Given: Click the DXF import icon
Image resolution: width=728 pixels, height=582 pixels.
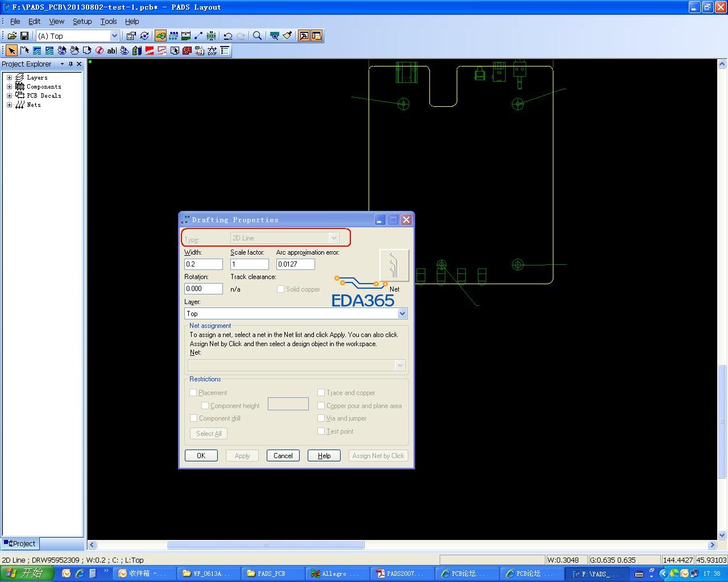Looking at the screenshot, I should coord(212,51).
